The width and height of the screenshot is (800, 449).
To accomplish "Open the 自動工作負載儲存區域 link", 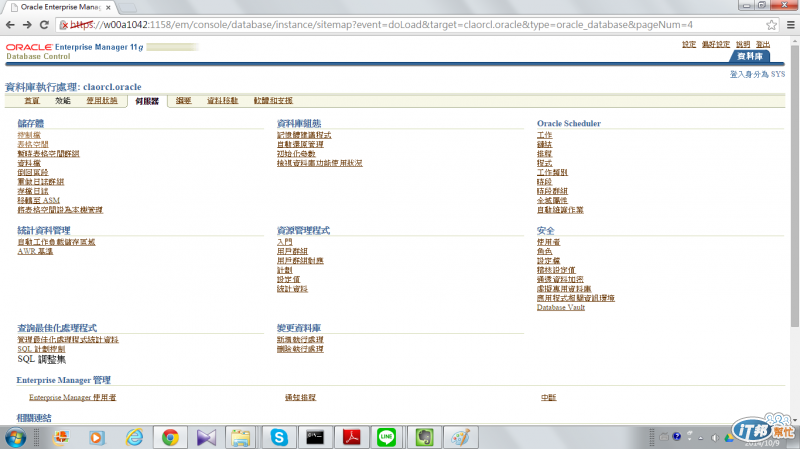I will (x=56, y=242).
